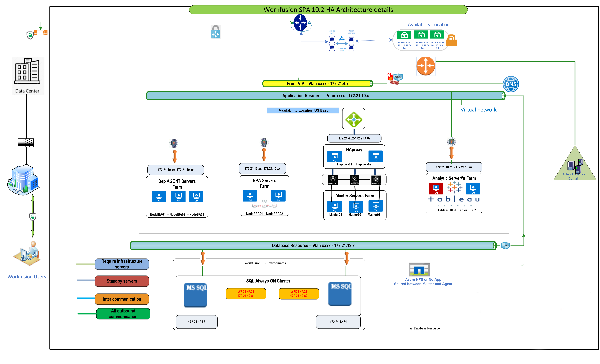600x364 pixels.
Task: Click the Front VIP Vlan yellow bar
Action: (x=318, y=84)
